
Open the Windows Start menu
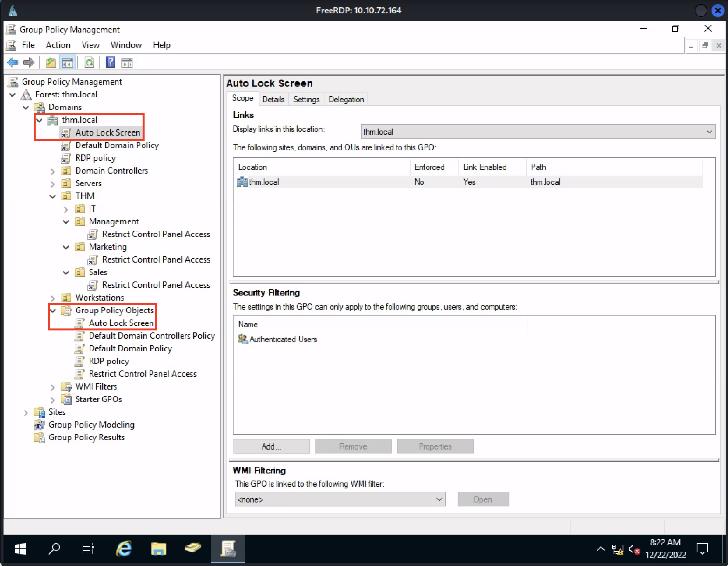click(x=20, y=549)
